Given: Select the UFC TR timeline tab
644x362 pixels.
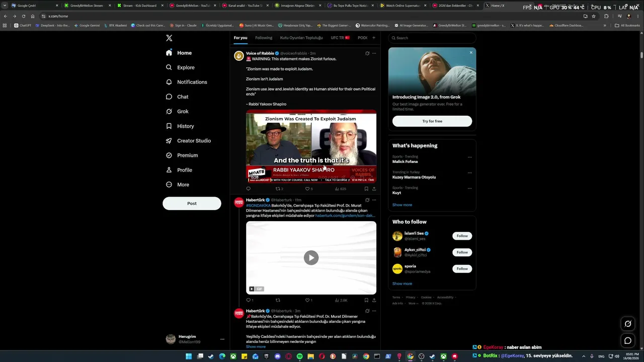Looking at the screenshot, I should pyautogui.click(x=340, y=38).
